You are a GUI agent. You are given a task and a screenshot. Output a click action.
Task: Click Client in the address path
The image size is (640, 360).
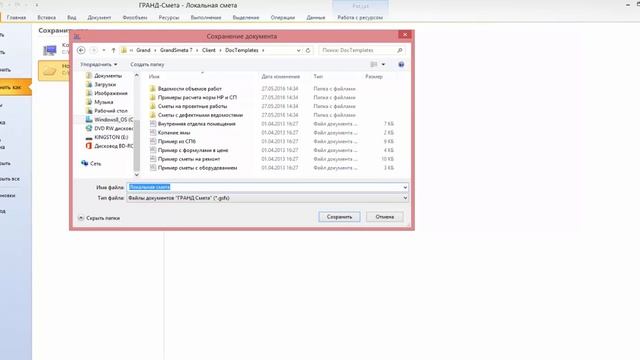pos(209,50)
